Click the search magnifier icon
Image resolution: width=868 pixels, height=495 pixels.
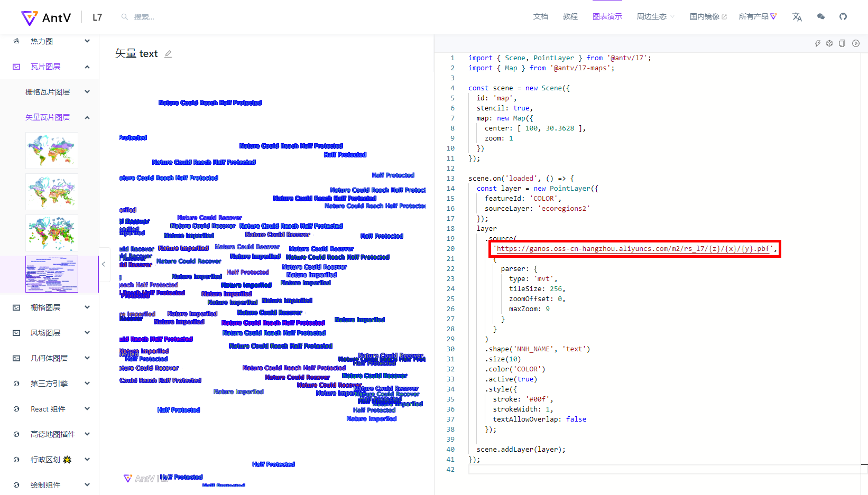point(125,17)
